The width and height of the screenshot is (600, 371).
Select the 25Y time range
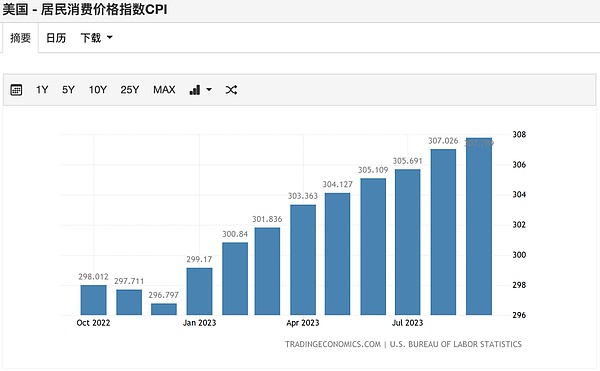point(130,90)
